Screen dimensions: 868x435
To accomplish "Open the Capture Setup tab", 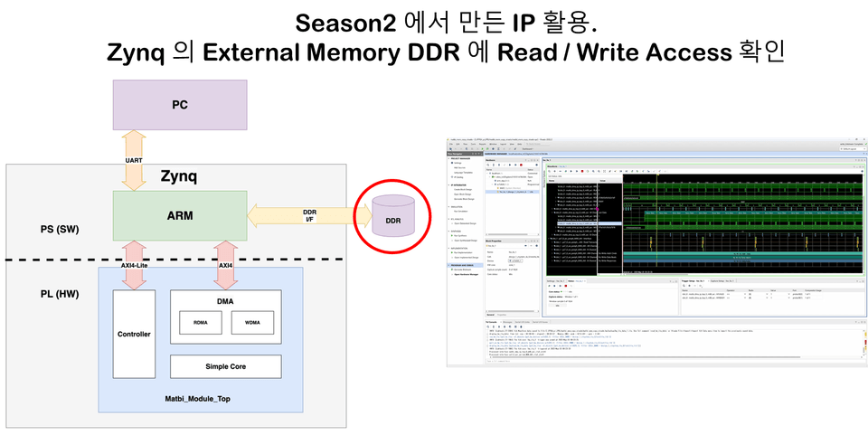I will pyautogui.click(x=722, y=281).
